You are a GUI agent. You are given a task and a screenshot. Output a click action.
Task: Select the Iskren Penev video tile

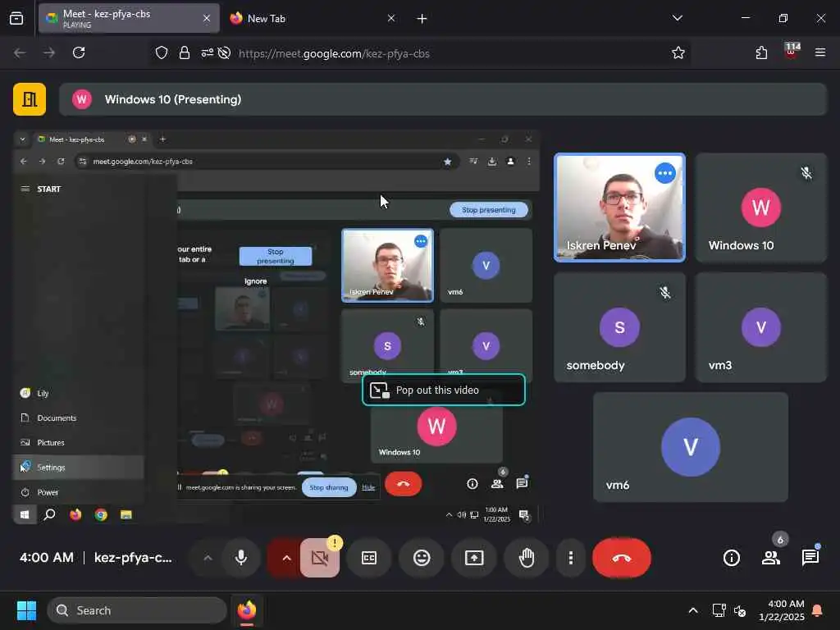pyautogui.click(x=619, y=208)
